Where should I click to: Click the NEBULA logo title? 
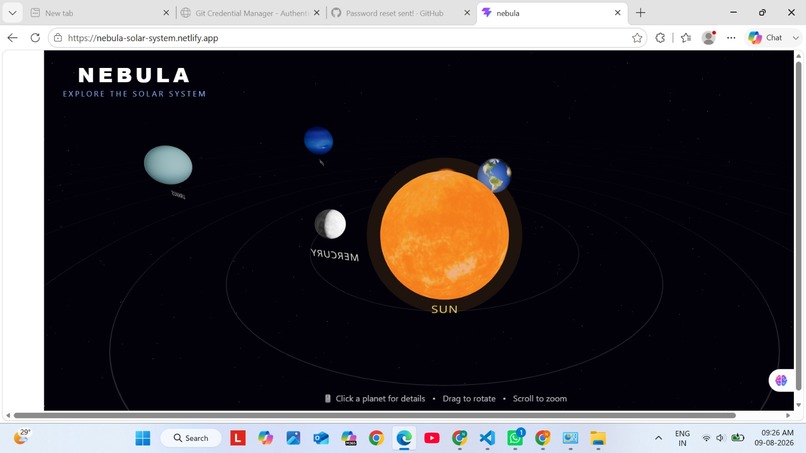tap(134, 76)
